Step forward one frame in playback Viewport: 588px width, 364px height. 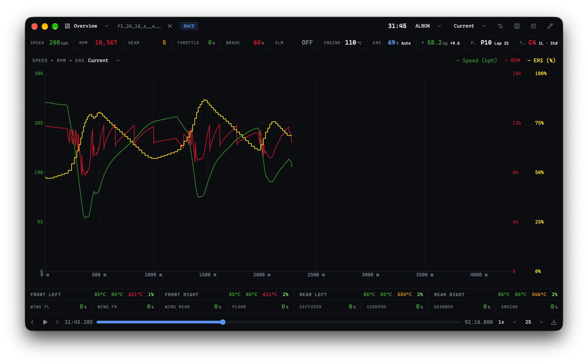coord(57,322)
